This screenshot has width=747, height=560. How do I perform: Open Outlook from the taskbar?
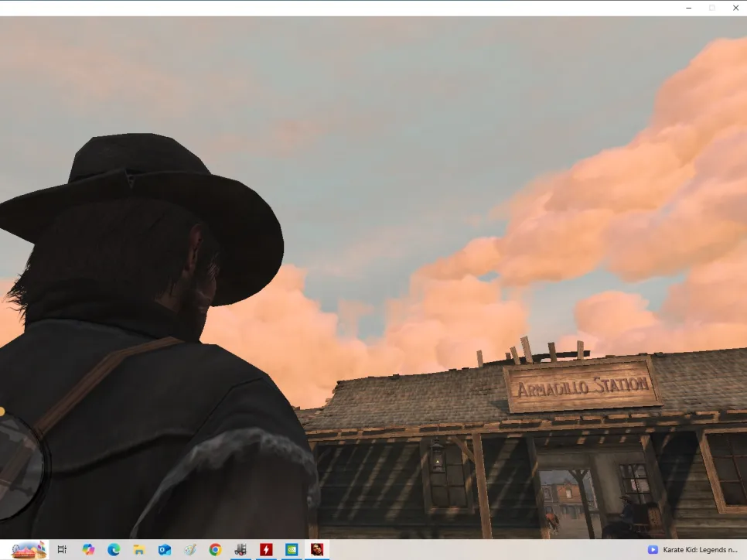point(165,549)
